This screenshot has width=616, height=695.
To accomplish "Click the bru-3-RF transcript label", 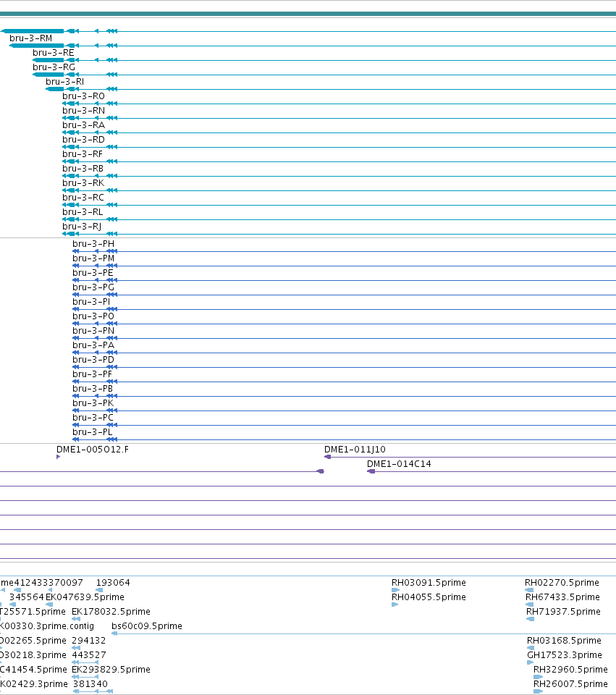I will click(83, 154).
